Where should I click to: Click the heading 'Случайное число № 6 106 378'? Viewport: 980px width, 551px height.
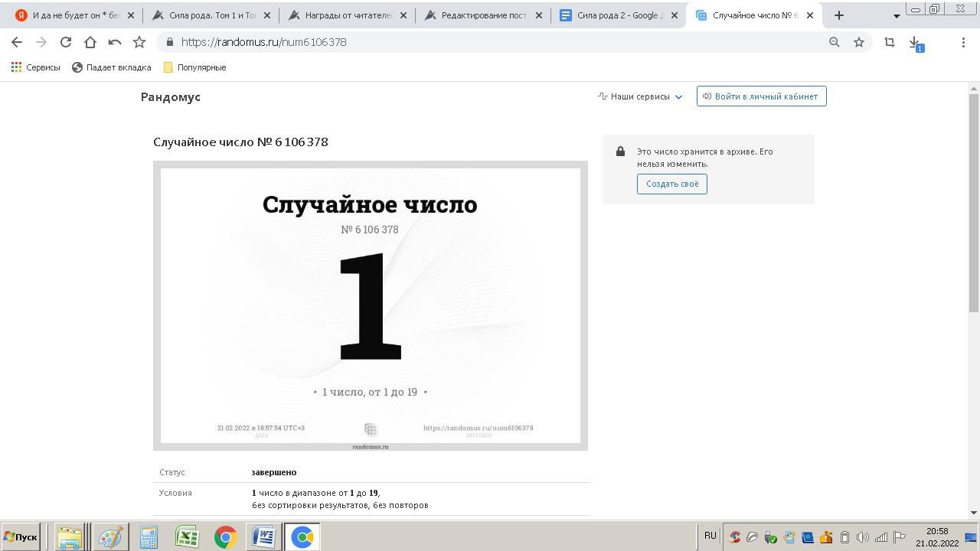240,142
